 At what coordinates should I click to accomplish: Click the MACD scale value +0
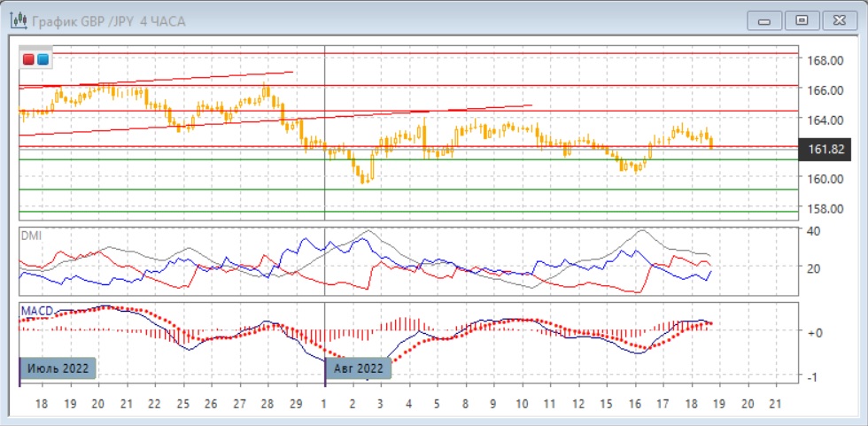tap(815, 332)
